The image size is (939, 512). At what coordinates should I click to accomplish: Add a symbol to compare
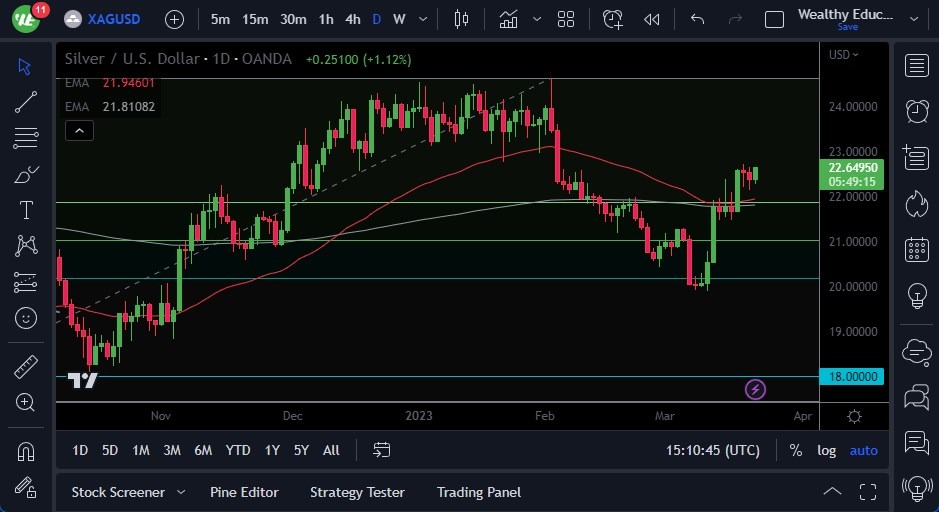tap(174, 20)
